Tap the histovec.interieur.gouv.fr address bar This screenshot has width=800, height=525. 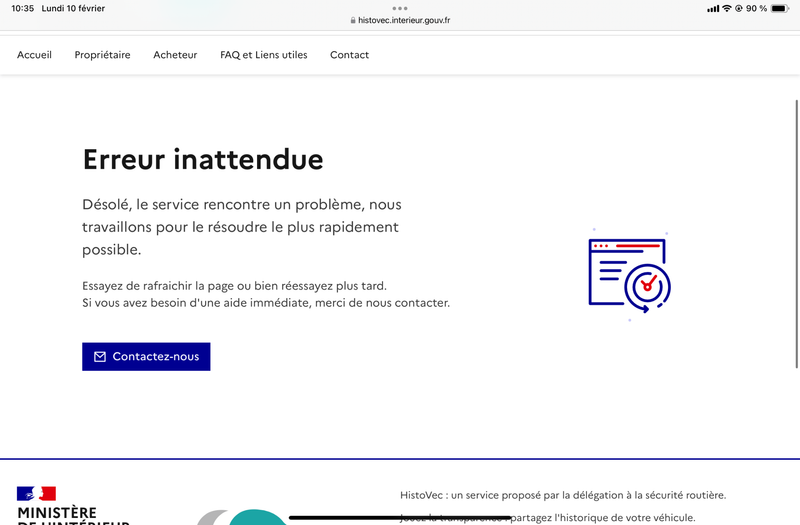click(x=400, y=20)
